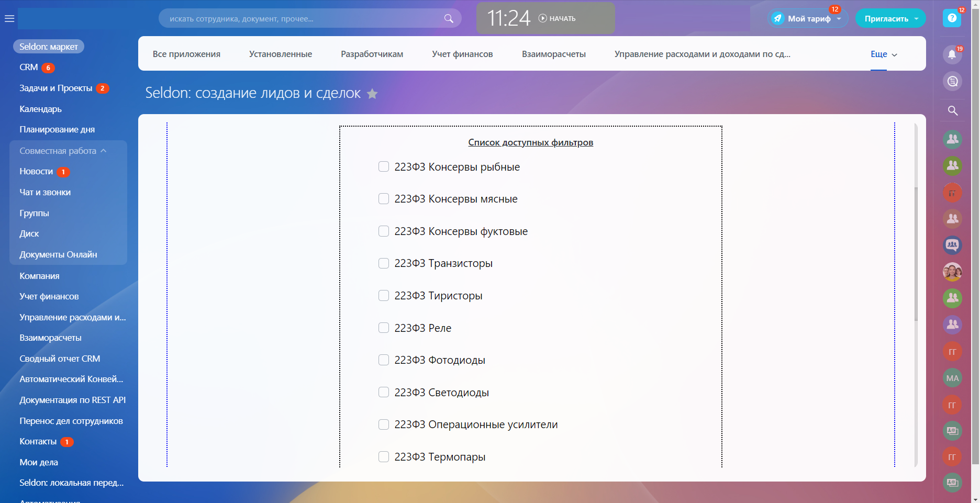Go to Задачи и Проекты
The image size is (980, 503).
coord(56,88)
